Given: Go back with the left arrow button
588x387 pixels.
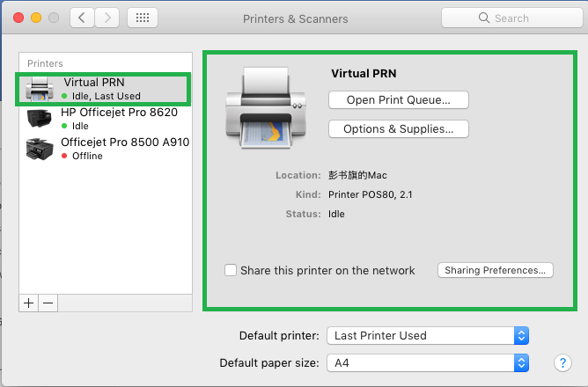Looking at the screenshot, I should click(x=82, y=18).
